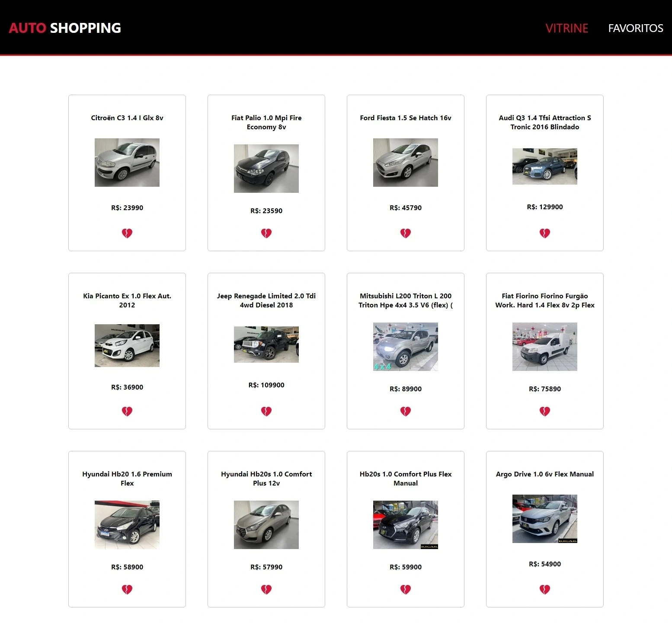672x623 pixels.
Task: Click title 'Ford Fiesta 1.5 Se Hatch 16v'
Action: click(x=406, y=118)
